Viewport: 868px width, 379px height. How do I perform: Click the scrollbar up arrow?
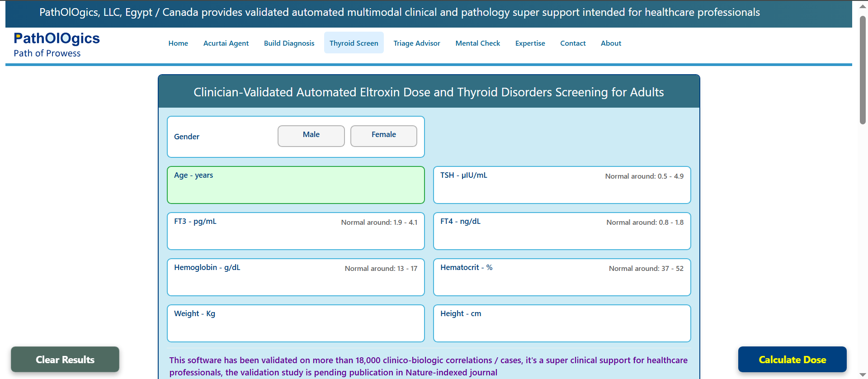coord(863,6)
